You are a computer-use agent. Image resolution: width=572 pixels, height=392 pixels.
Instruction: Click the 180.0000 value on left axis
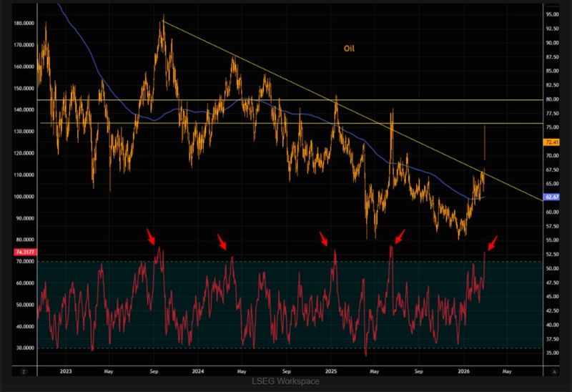24,24
